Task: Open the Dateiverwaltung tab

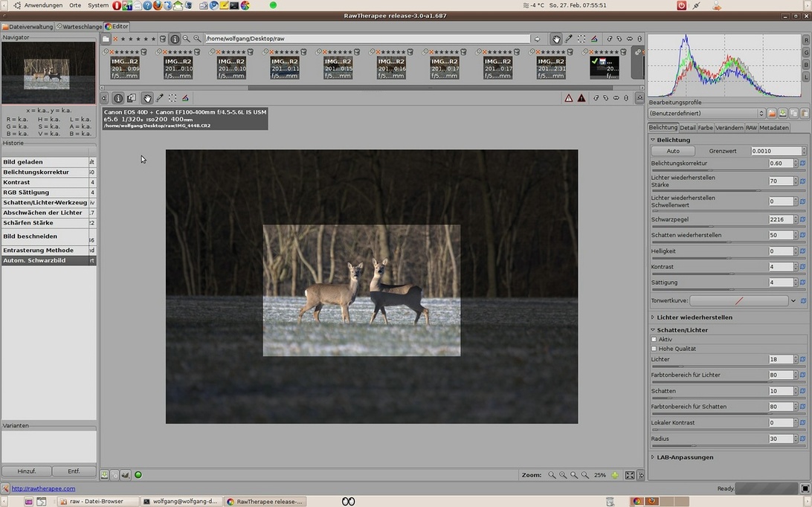Action: [x=28, y=27]
